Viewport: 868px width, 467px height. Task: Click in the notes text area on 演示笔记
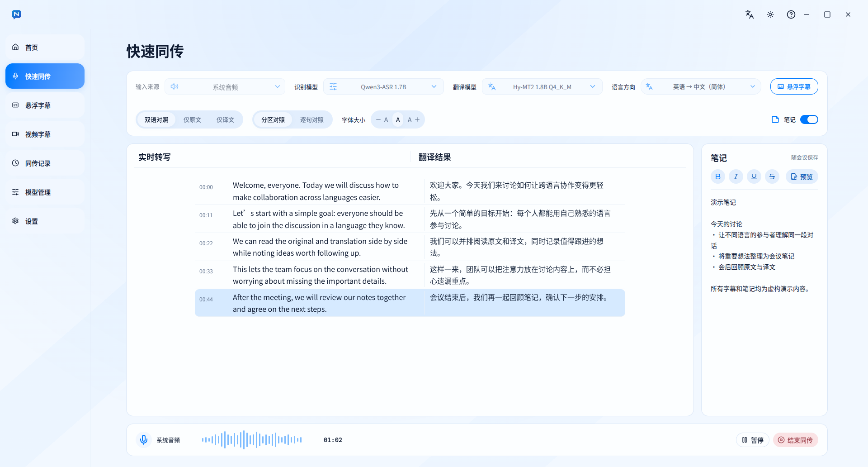tap(723, 202)
